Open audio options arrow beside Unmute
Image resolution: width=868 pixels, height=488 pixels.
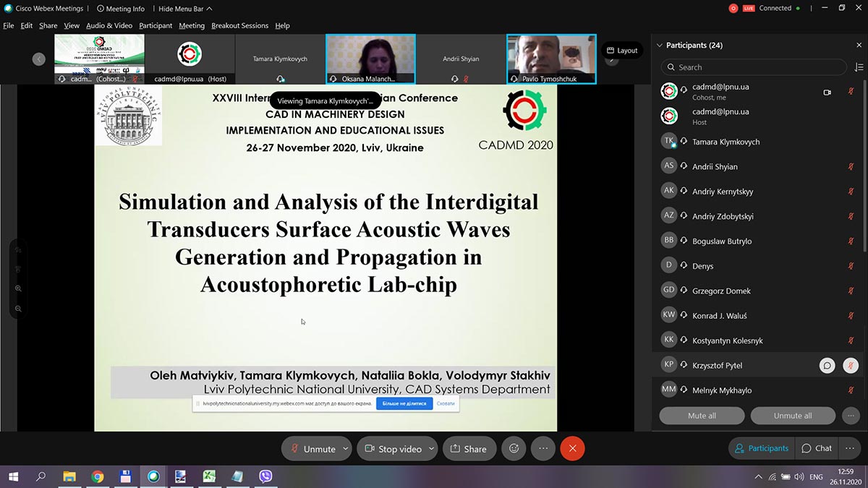[345, 448]
